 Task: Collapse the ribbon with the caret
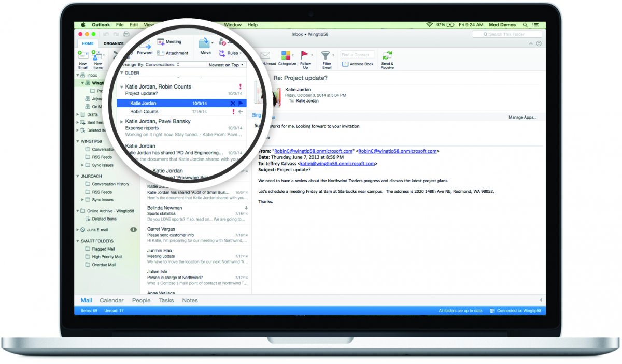(531, 44)
